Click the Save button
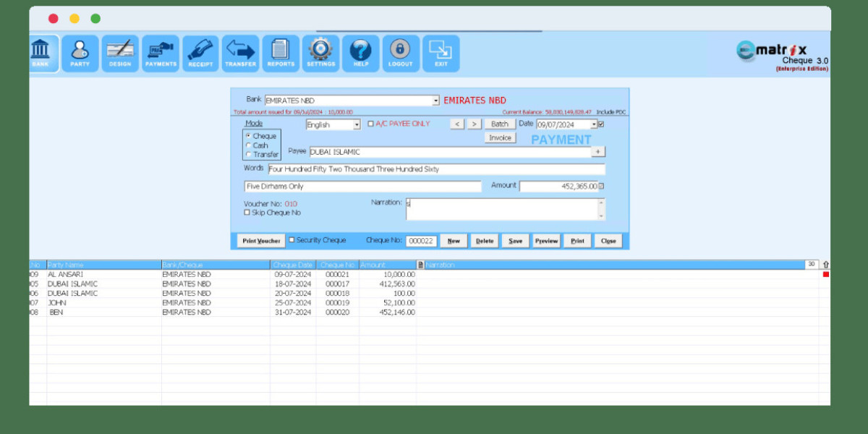 pyautogui.click(x=515, y=241)
